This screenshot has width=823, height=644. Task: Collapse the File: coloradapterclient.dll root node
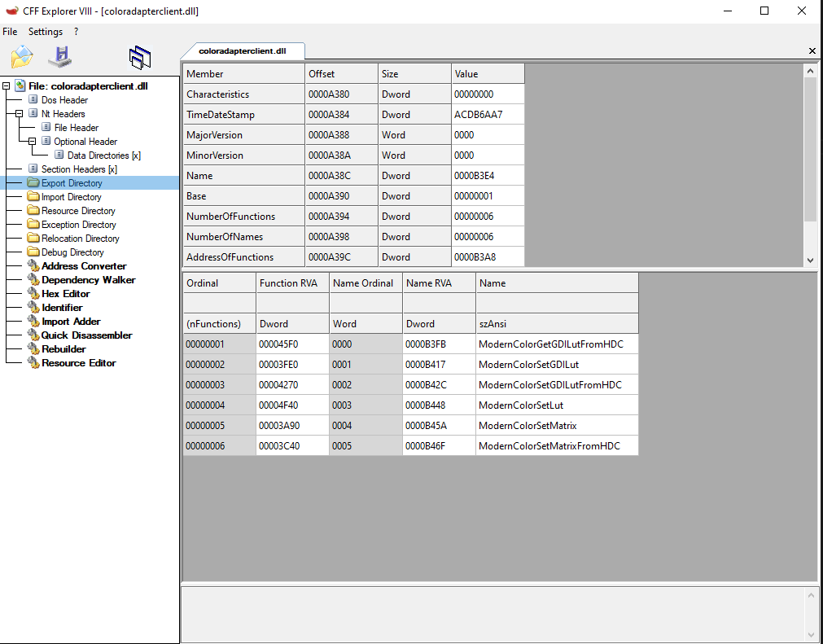click(x=5, y=85)
